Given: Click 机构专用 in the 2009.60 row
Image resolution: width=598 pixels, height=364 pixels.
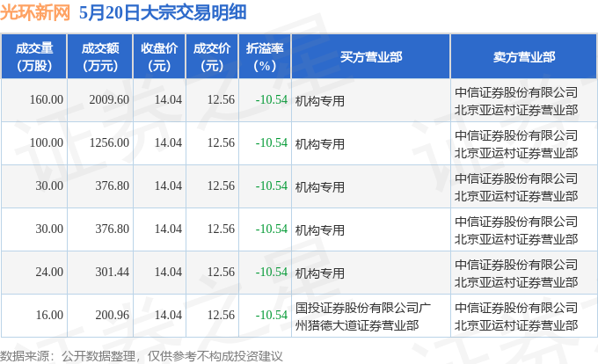Looking at the screenshot, I should pos(319,101).
